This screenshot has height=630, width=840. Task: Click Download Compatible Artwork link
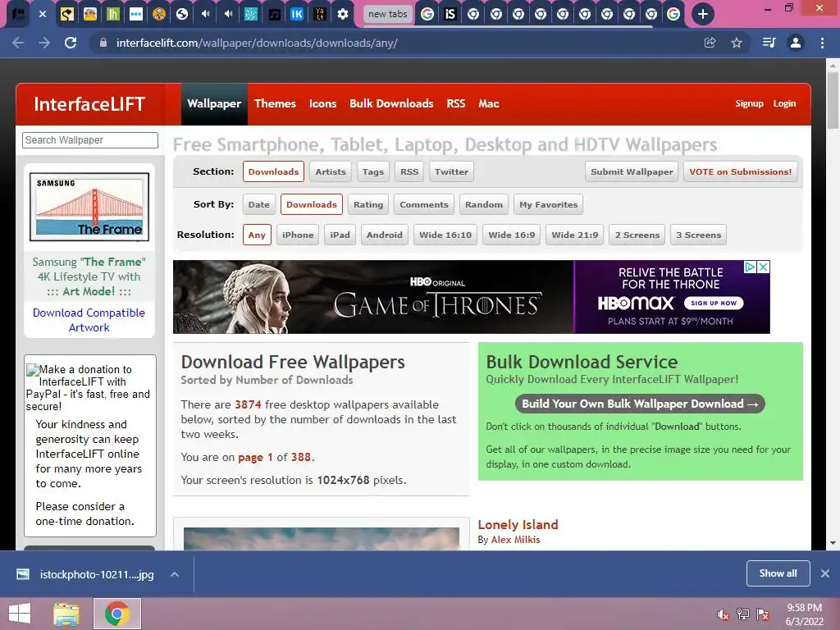(x=89, y=320)
